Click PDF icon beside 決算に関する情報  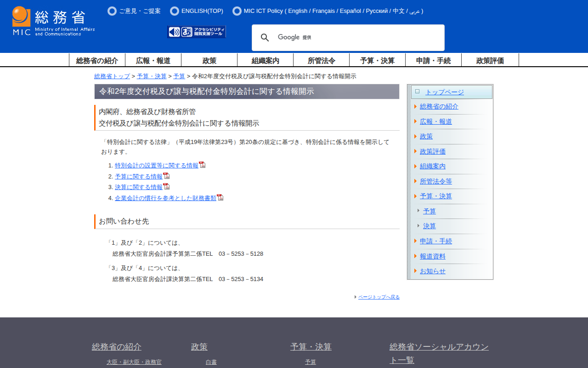coord(166,186)
